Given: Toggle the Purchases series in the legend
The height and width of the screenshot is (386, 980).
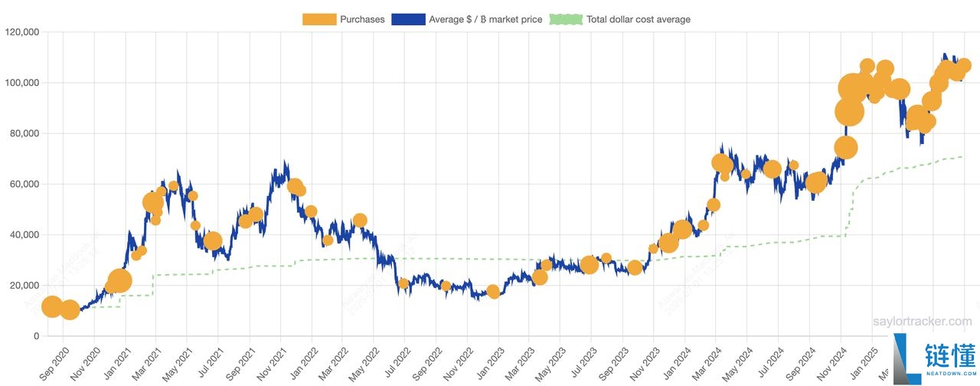Looking at the screenshot, I should point(362,19).
